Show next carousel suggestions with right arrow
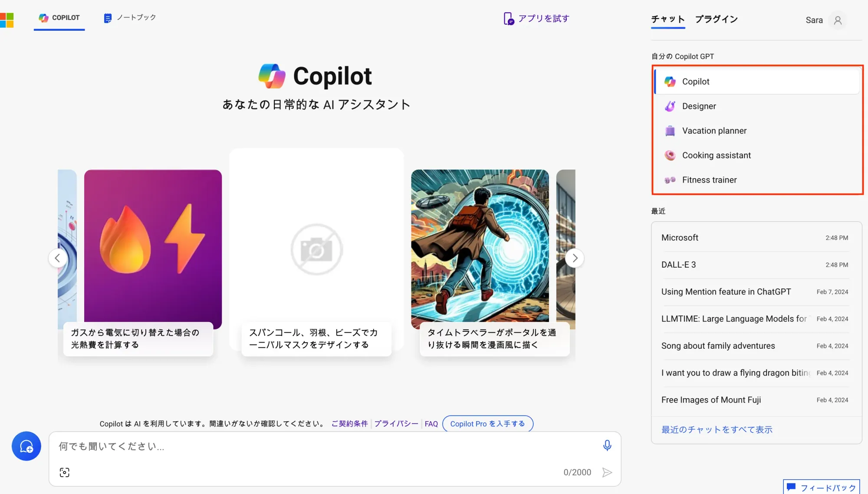Image resolution: width=868 pixels, height=494 pixels. pyautogui.click(x=575, y=258)
